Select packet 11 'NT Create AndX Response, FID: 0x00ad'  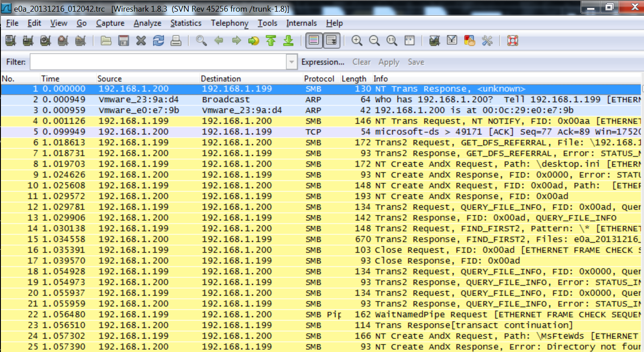click(322, 196)
